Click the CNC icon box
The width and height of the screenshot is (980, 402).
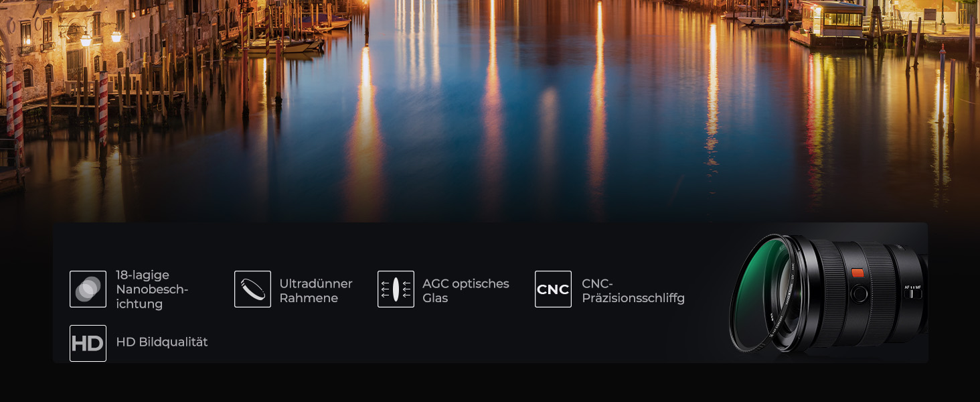(553, 289)
